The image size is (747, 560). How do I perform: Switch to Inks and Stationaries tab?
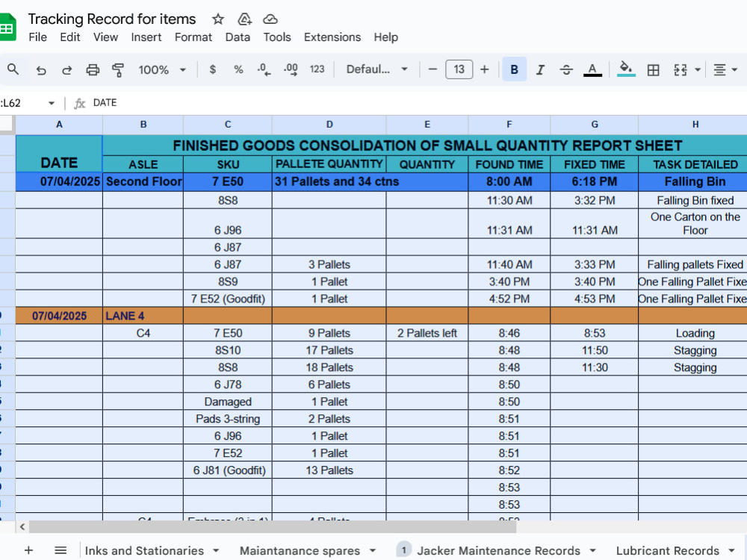(x=144, y=550)
